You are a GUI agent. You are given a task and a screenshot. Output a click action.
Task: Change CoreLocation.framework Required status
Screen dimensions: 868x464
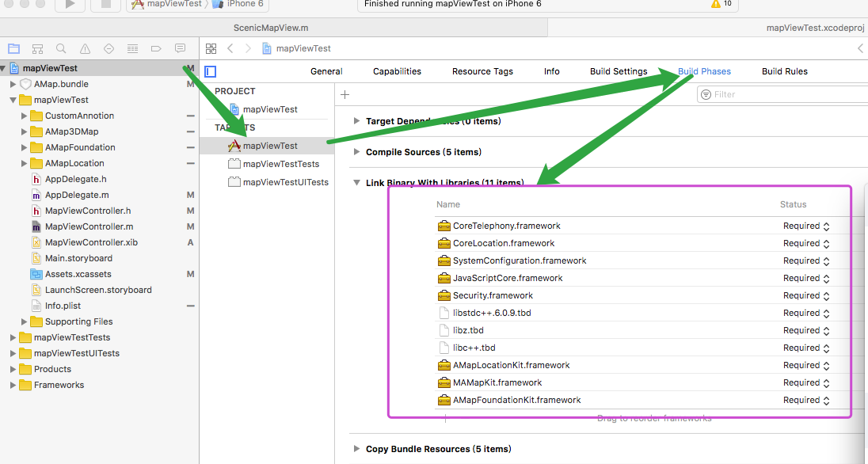tap(806, 243)
